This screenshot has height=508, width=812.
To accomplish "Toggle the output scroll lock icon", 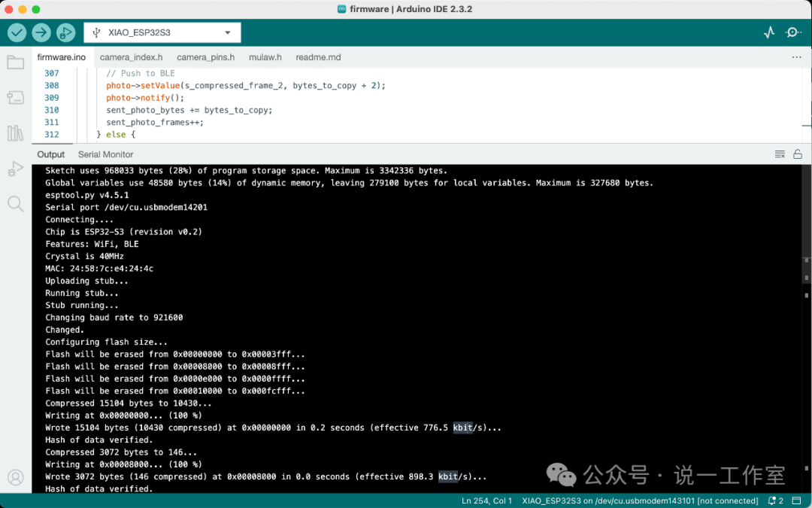I will (798, 154).
